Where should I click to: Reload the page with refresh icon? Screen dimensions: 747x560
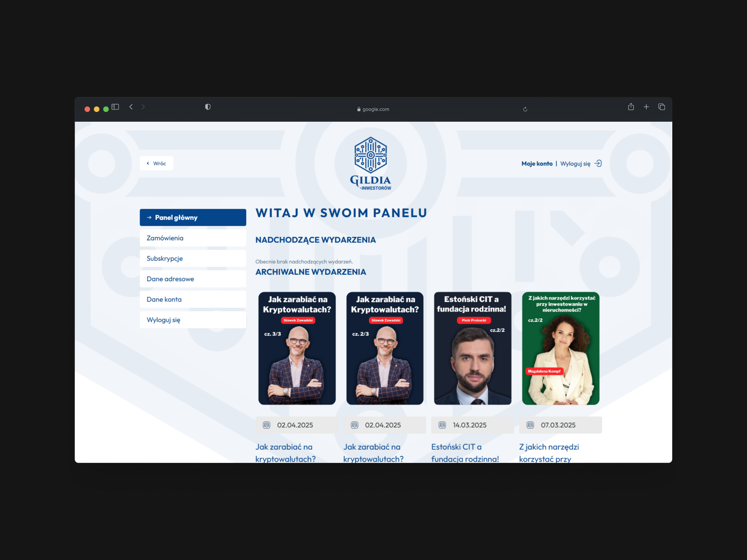click(x=525, y=109)
